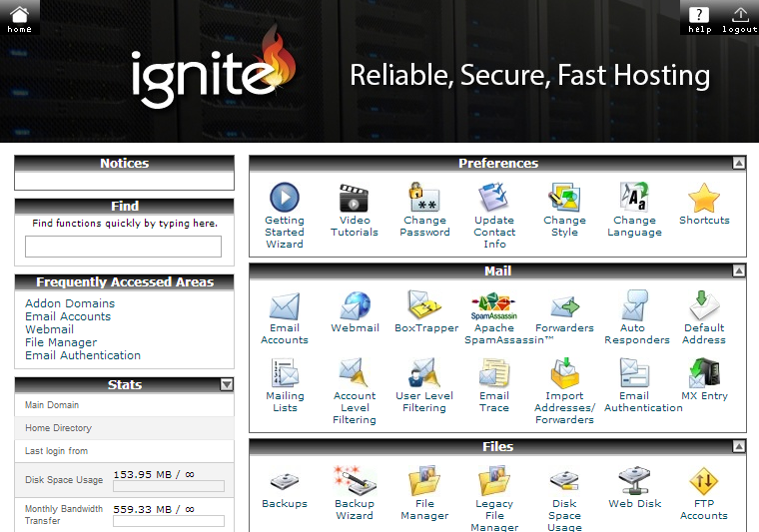Click the Monthly Bandwidth Transfer progress bar
This screenshot has height=532, width=759.
coord(169,521)
